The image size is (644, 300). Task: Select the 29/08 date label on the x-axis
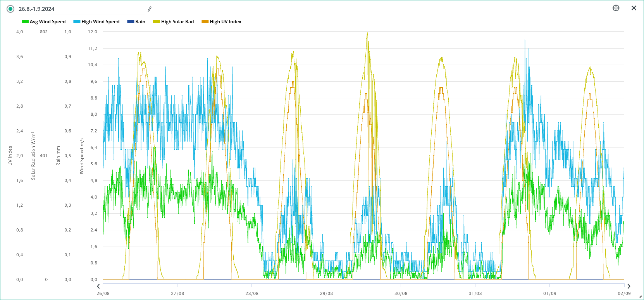(x=326, y=293)
